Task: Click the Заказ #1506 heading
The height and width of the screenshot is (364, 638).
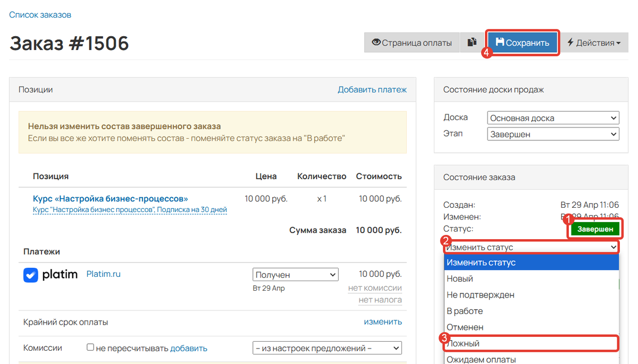Action: (x=69, y=43)
